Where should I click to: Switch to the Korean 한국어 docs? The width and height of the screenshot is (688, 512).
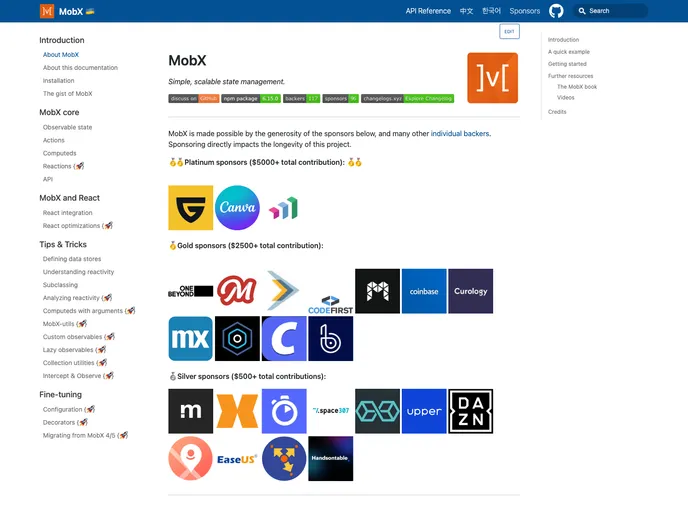point(491,11)
